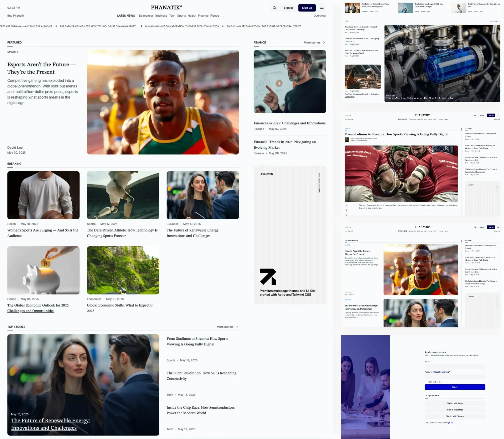Click the blue SPORTS tag above the rugby article title

(347, 129)
